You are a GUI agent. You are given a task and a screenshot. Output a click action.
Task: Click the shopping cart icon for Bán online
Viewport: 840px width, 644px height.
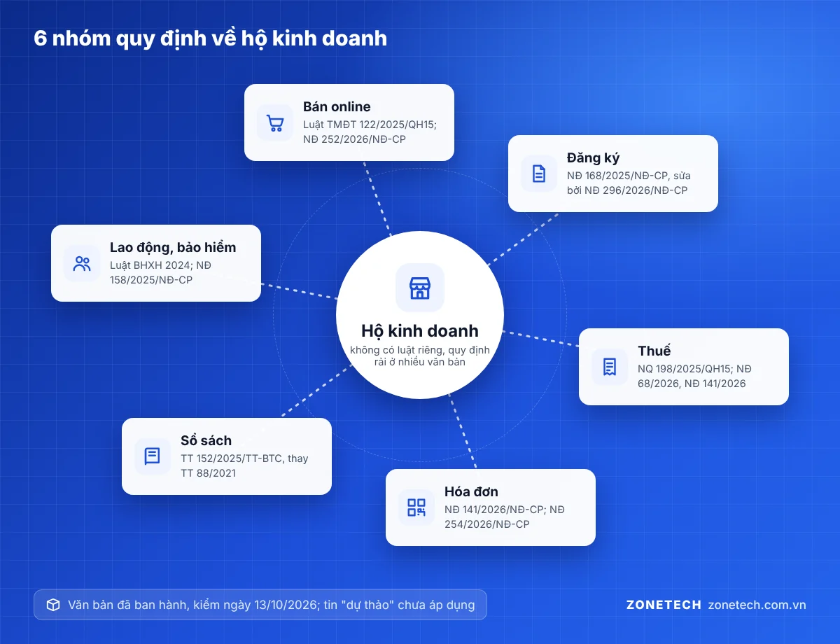(275, 123)
